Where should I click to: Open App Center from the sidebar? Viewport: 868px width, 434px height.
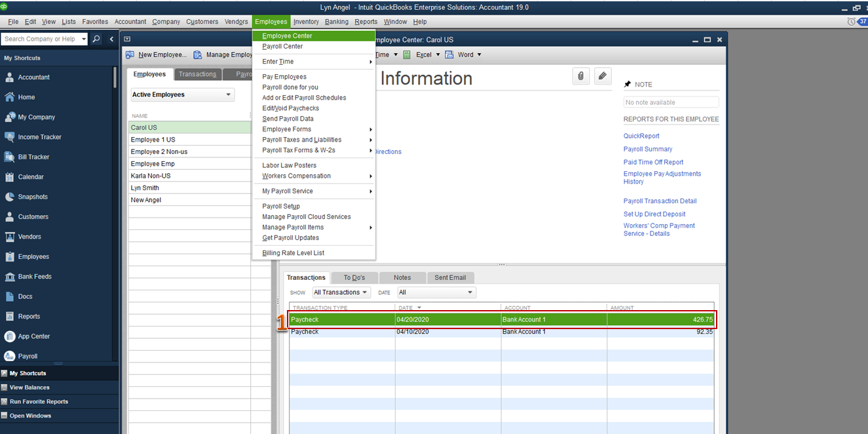[33, 336]
